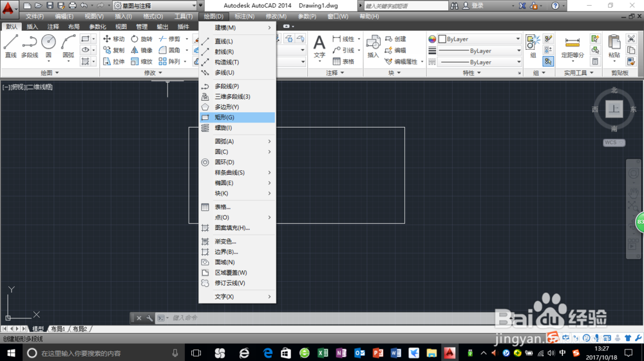Click the Linear dimension (线性) tool
Viewport: 644px width, 361px height.
(x=343, y=39)
